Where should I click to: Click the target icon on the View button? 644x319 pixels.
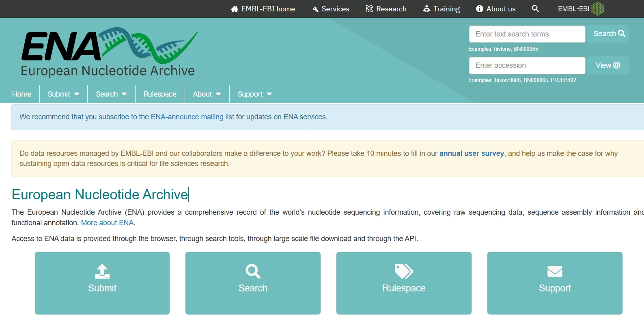click(x=617, y=65)
